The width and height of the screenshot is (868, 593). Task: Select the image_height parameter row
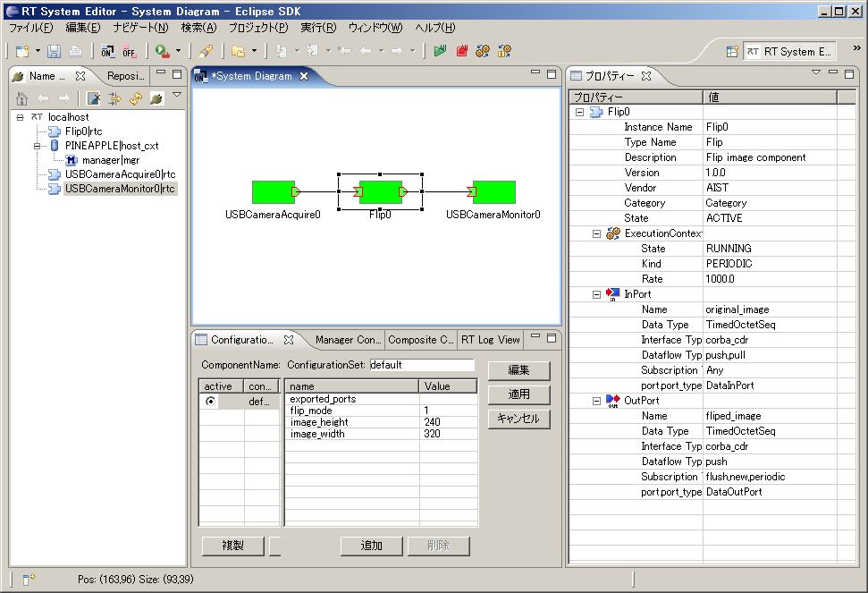coord(381,422)
